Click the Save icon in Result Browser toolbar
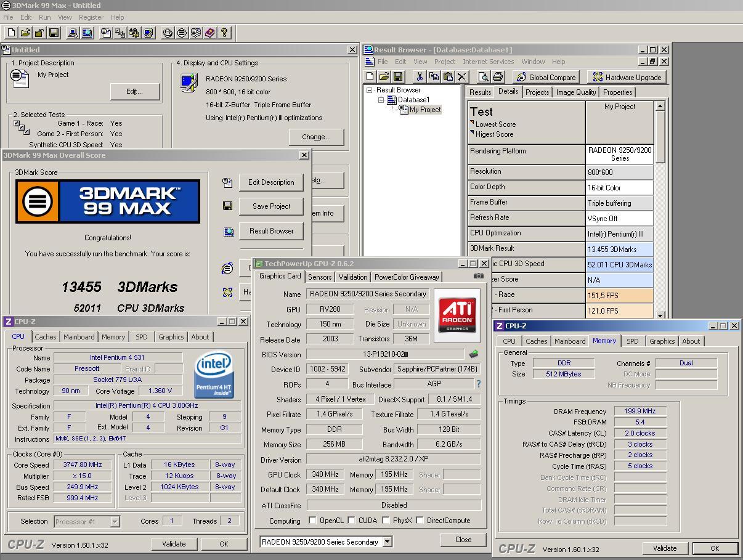This screenshot has width=743, height=560. (x=398, y=77)
